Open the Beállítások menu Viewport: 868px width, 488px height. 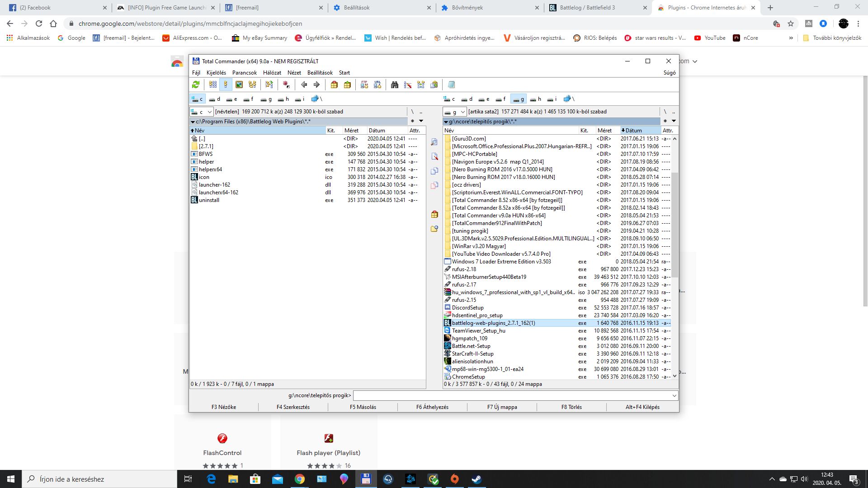tap(320, 73)
